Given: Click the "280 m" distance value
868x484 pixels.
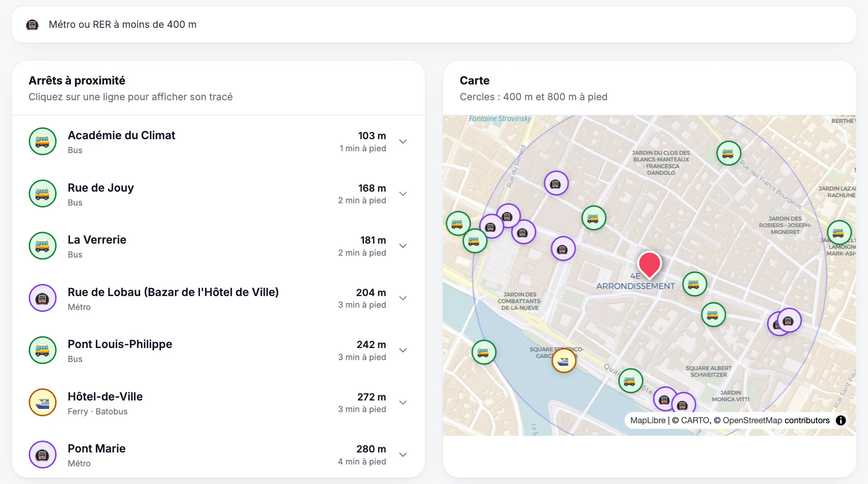Looking at the screenshot, I should [x=371, y=449].
